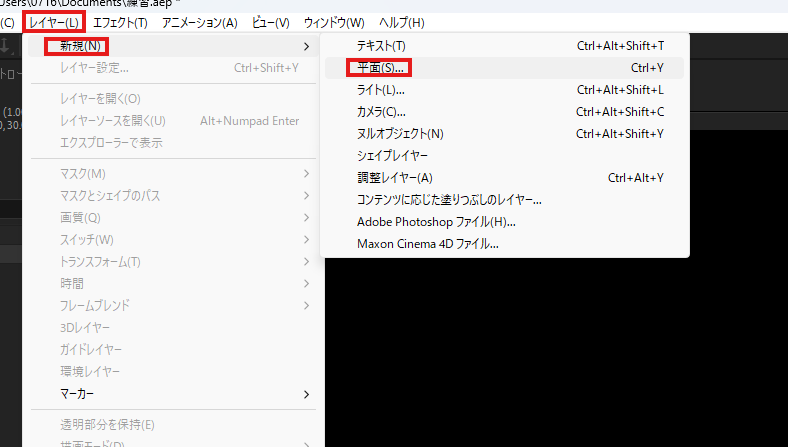The height and width of the screenshot is (447, 788).
Task: Open the ヘルプ(H) menu
Action: point(401,22)
